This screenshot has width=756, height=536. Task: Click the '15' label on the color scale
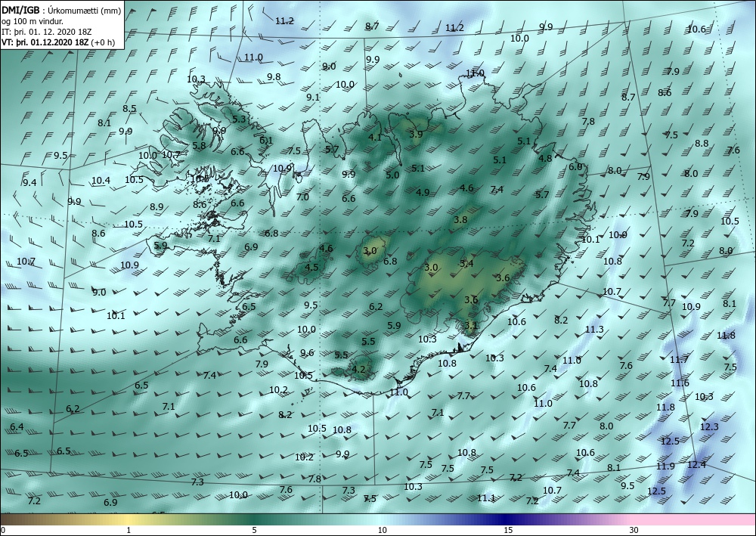click(508, 530)
